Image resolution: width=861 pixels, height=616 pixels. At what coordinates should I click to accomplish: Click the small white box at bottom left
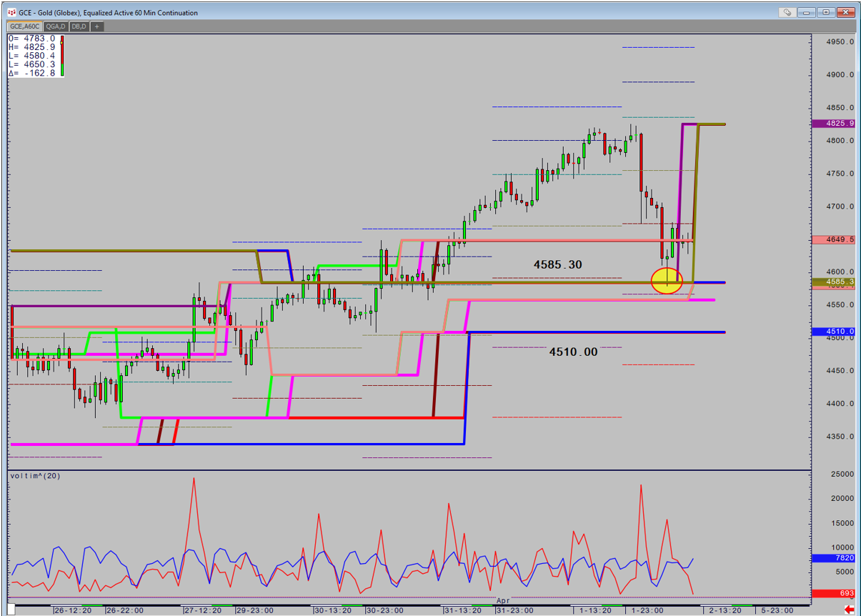[10, 610]
